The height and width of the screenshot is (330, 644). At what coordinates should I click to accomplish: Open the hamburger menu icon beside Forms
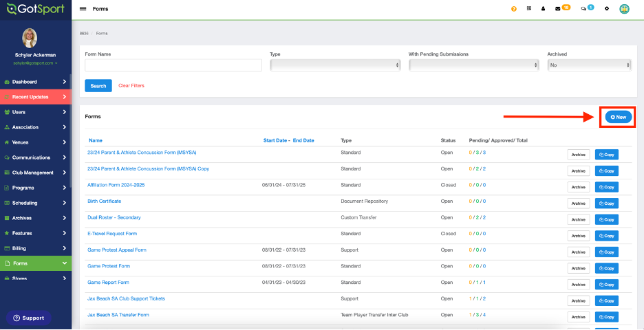pyautogui.click(x=83, y=9)
